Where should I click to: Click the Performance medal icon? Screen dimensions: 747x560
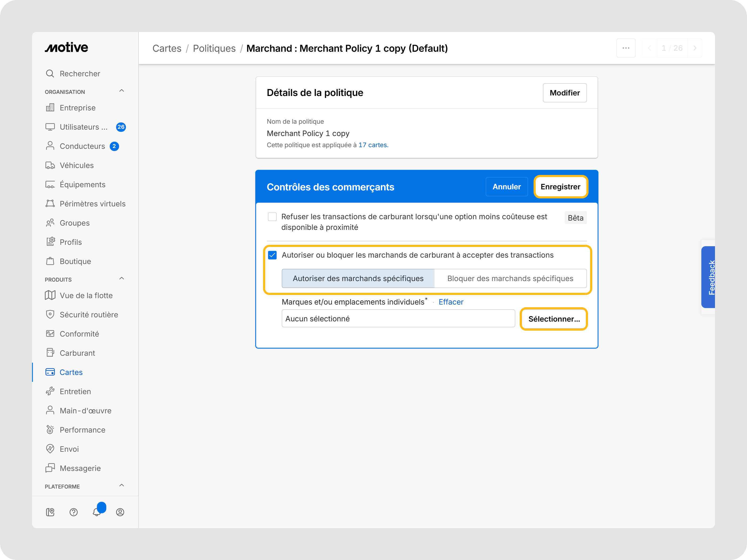click(x=50, y=429)
